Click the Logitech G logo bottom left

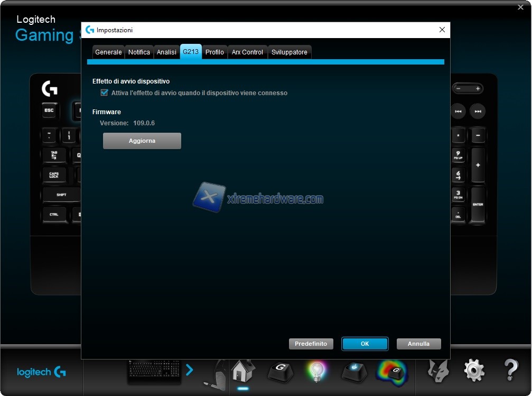(40, 372)
